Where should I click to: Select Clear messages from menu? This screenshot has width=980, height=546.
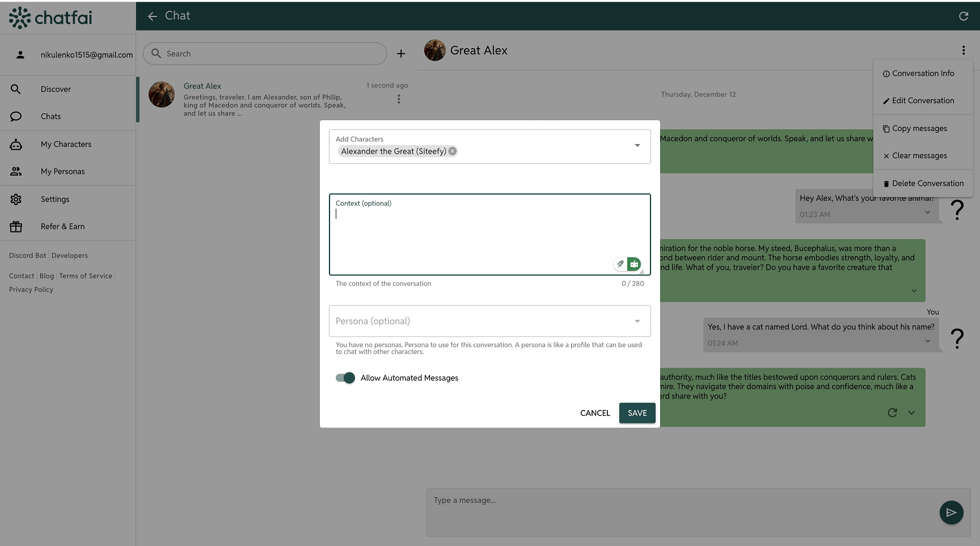point(919,156)
